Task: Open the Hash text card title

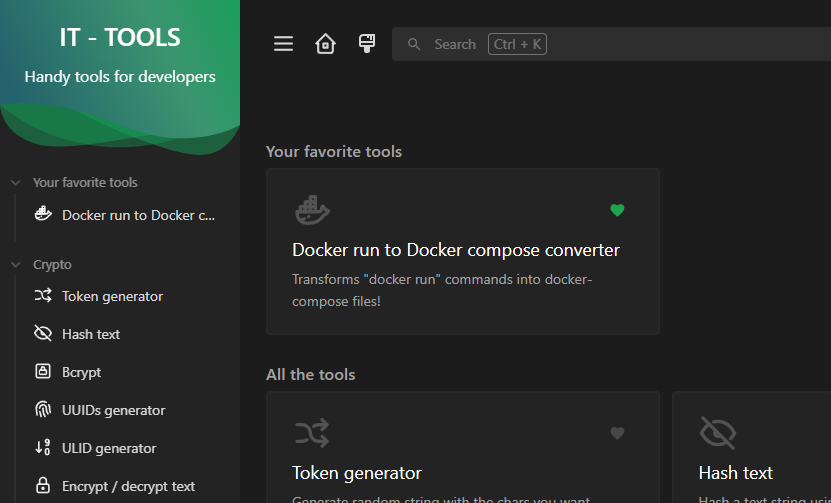Action: (736, 473)
